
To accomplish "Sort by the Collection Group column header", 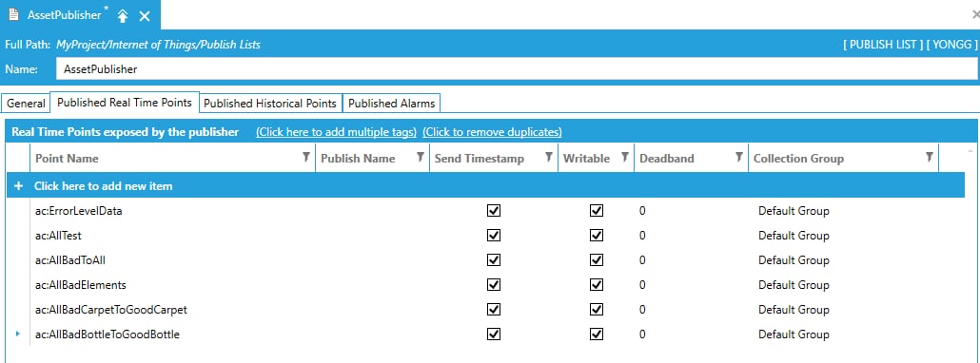I will coord(799,159).
